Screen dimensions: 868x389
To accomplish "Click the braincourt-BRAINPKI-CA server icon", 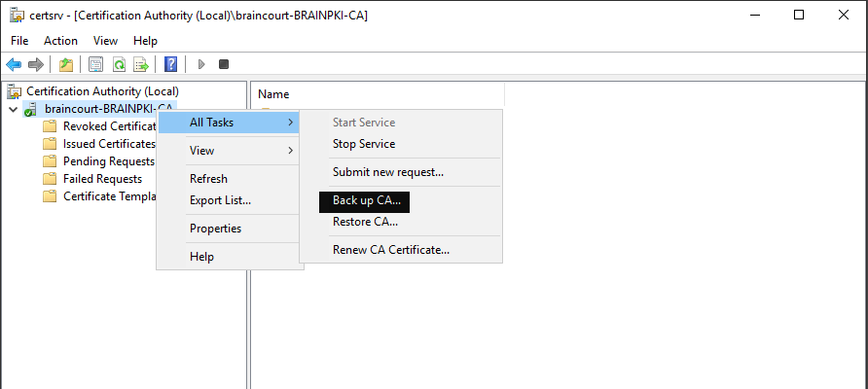I will [30, 109].
